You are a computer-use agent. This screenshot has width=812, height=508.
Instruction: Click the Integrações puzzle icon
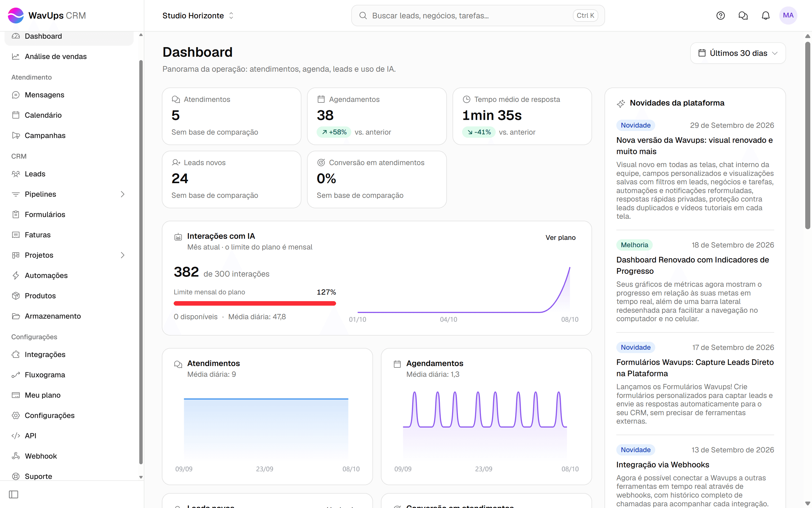point(16,354)
